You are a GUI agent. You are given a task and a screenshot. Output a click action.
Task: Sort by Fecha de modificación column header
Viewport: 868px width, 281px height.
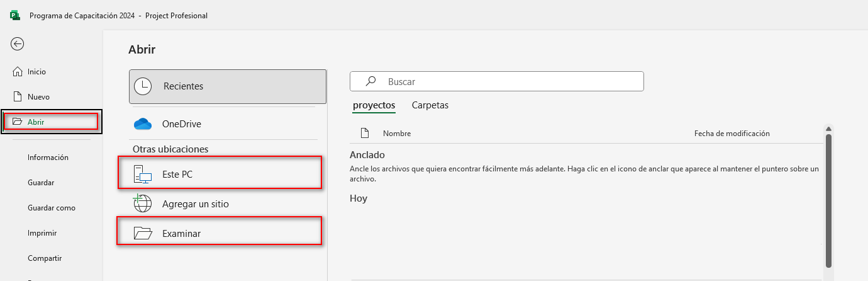point(732,134)
